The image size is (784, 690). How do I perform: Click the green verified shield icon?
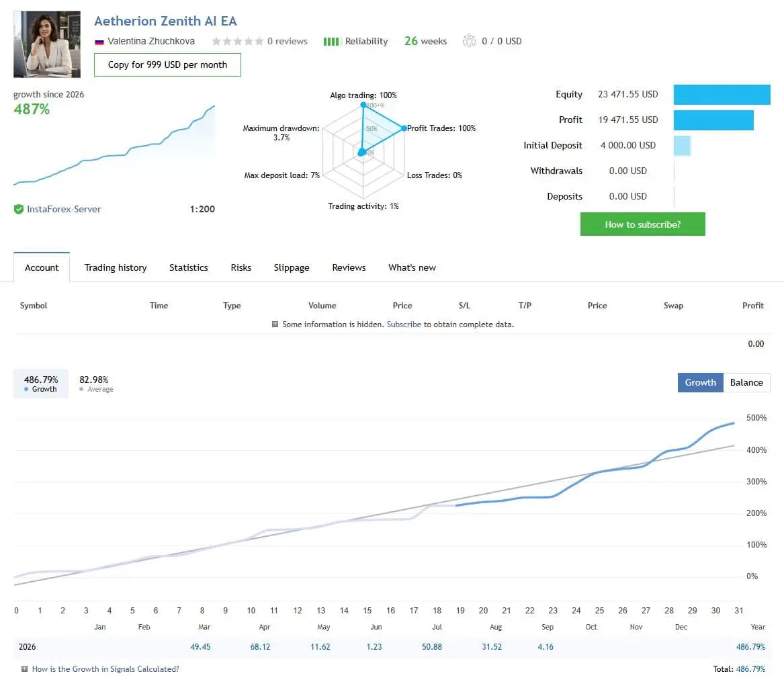(19, 209)
